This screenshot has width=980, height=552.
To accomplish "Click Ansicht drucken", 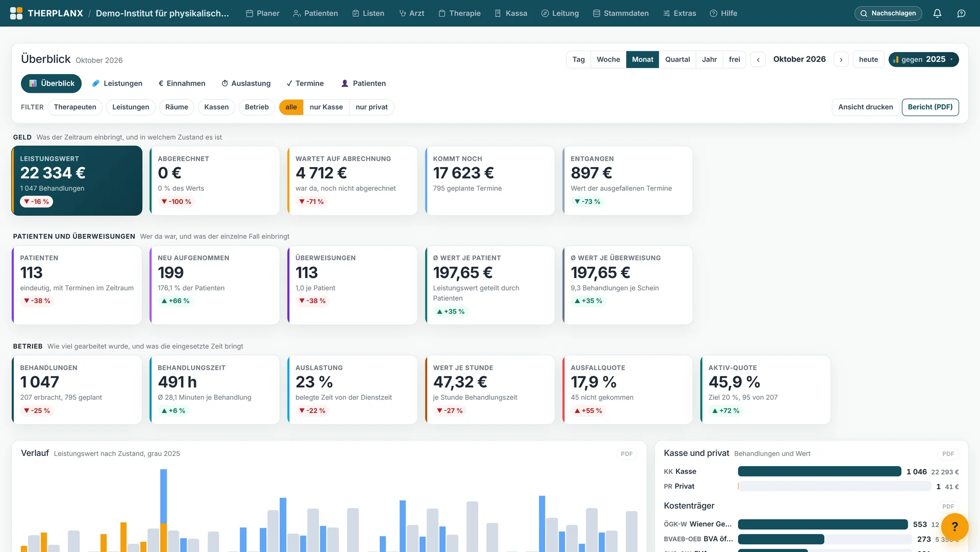I will point(865,107).
